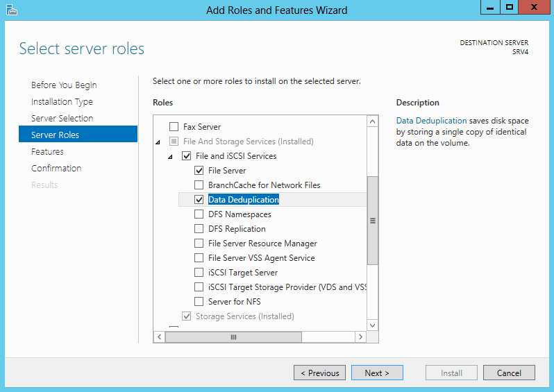
Task: Minimize the wizard window
Action: click(490, 7)
